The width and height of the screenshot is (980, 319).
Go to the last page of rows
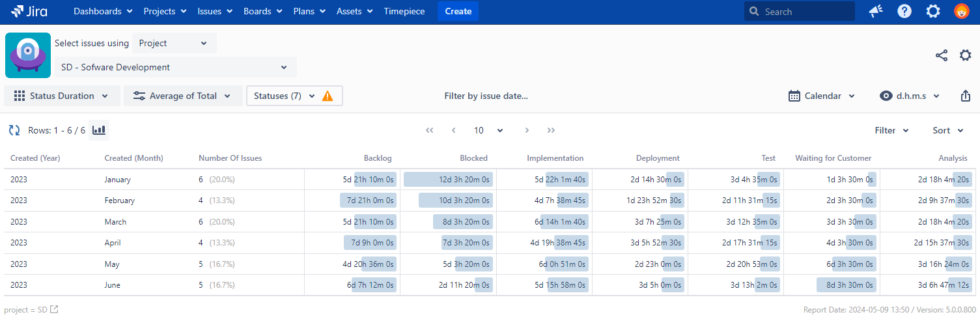click(x=551, y=130)
